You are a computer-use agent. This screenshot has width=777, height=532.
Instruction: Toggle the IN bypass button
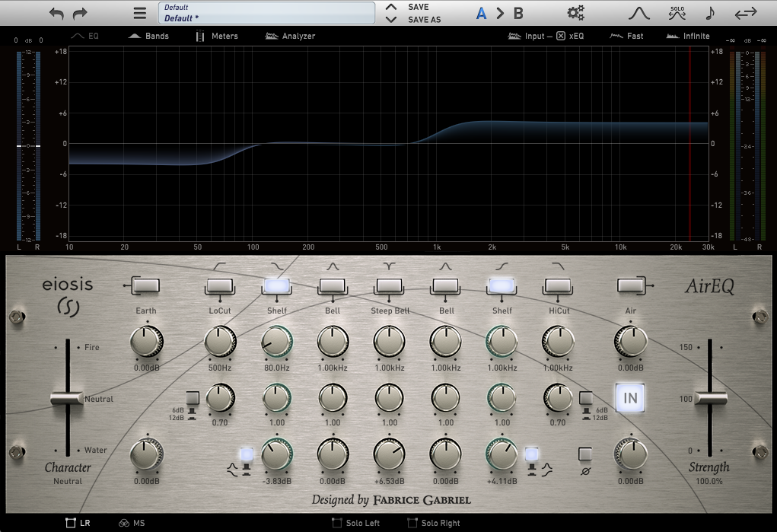[630, 397]
